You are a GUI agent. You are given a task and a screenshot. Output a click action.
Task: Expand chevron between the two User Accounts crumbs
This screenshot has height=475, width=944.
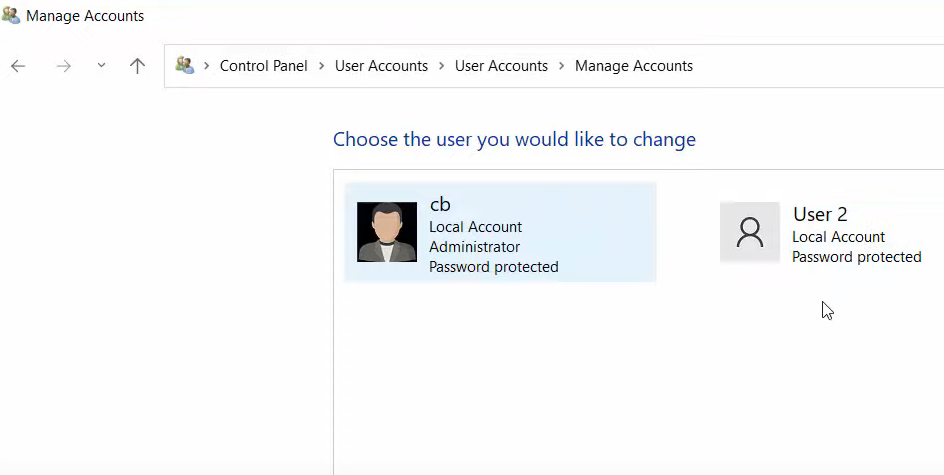click(442, 66)
